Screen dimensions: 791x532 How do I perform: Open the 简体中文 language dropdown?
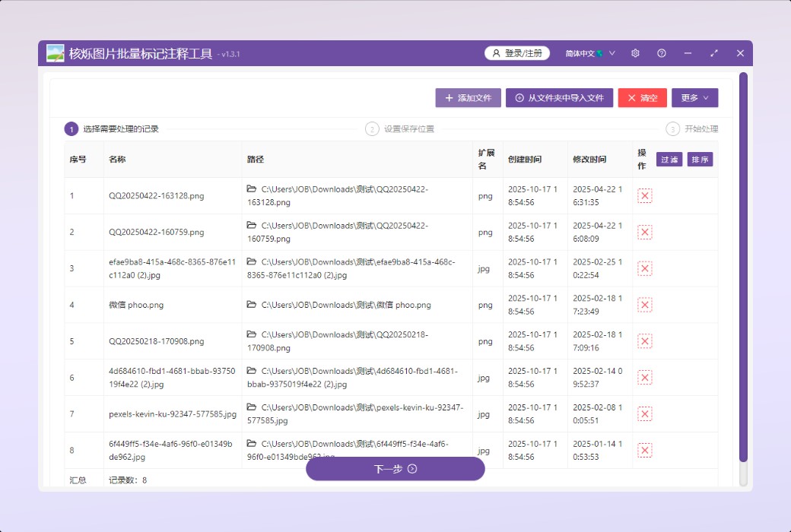coord(589,53)
